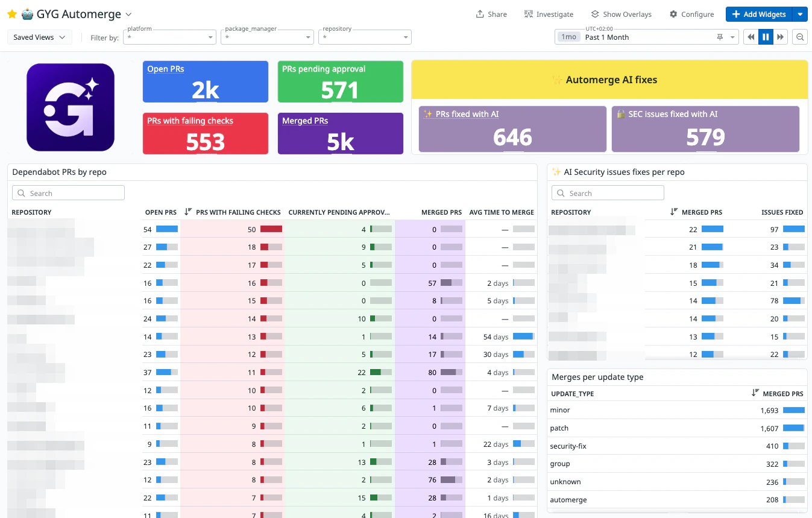Image resolution: width=812 pixels, height=518 pixels.
Task: Select the patch update type row
Action: coord(677,428)
